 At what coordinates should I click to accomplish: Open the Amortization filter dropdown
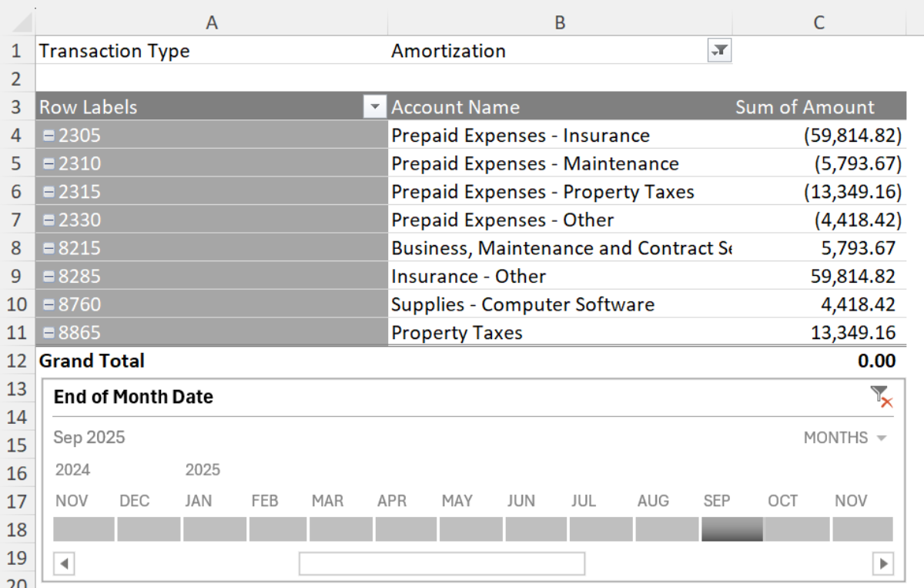click(x=719, y=51)
